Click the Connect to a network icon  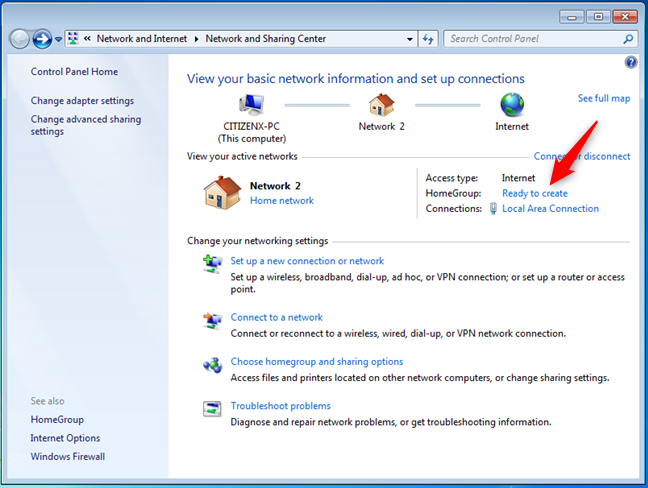coord(212,321)
